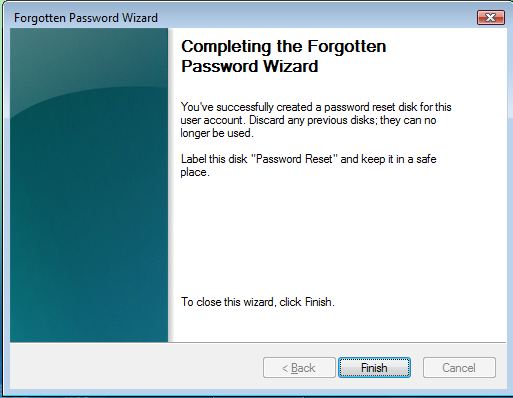Click the disabled Cancel button
Image resolution: width=513 pixels, height=398 pixels.
pos(459,368)
